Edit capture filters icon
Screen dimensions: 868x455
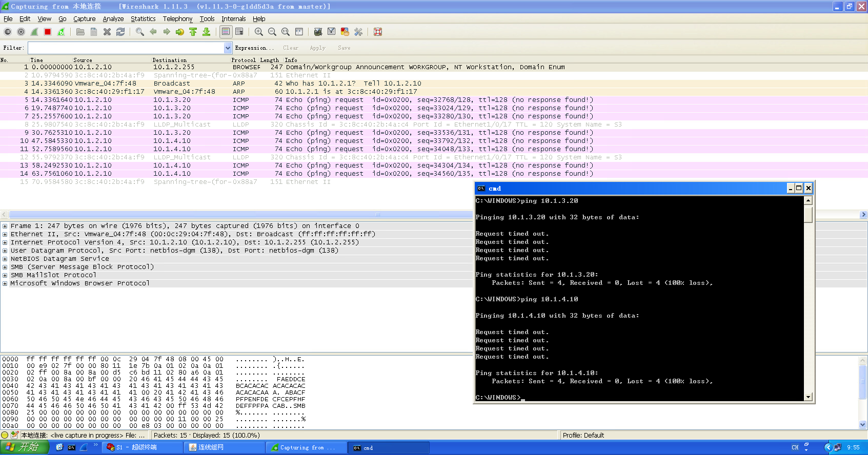pos(318,32)
